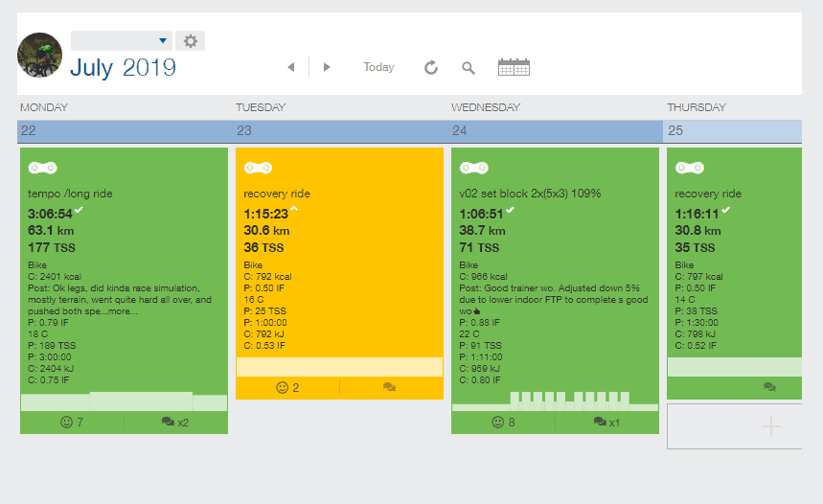Open comments icon on Wednesday's workout

[x=600, y=422]
